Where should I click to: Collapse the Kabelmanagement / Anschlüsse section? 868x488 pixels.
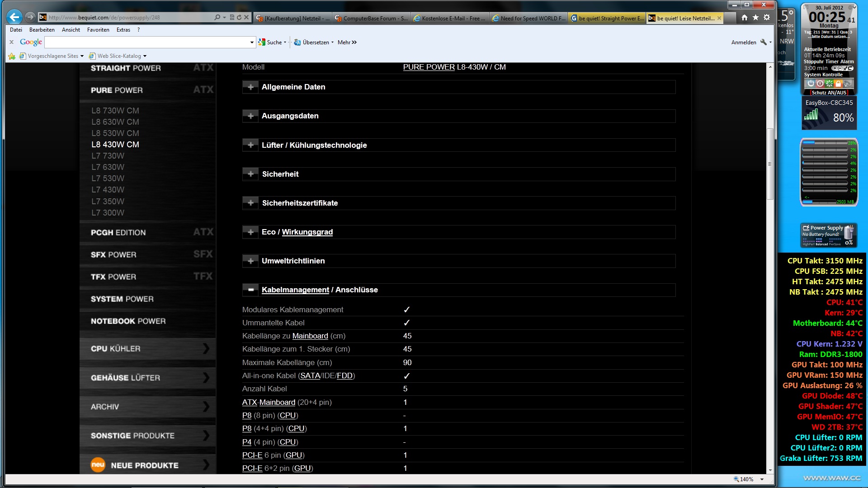coord(250,290)
